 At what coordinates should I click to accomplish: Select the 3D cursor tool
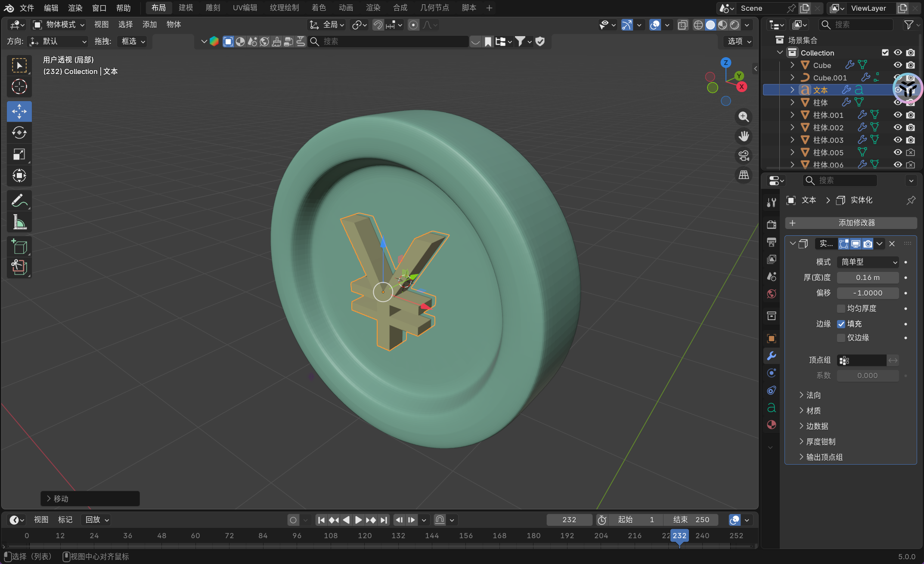point(19,87)
